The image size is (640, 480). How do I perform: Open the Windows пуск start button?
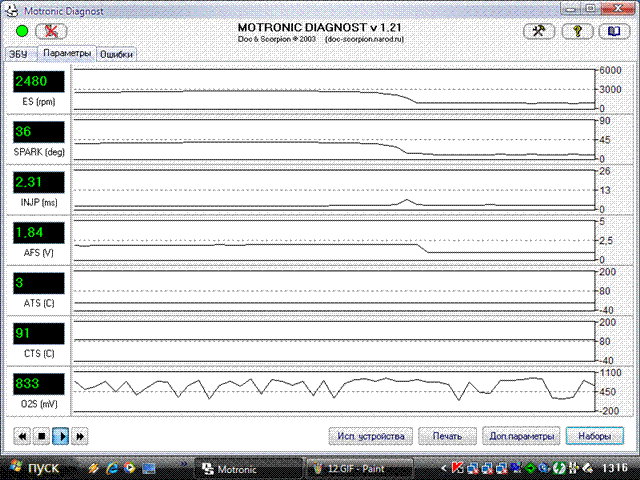(x=35, y=468)
